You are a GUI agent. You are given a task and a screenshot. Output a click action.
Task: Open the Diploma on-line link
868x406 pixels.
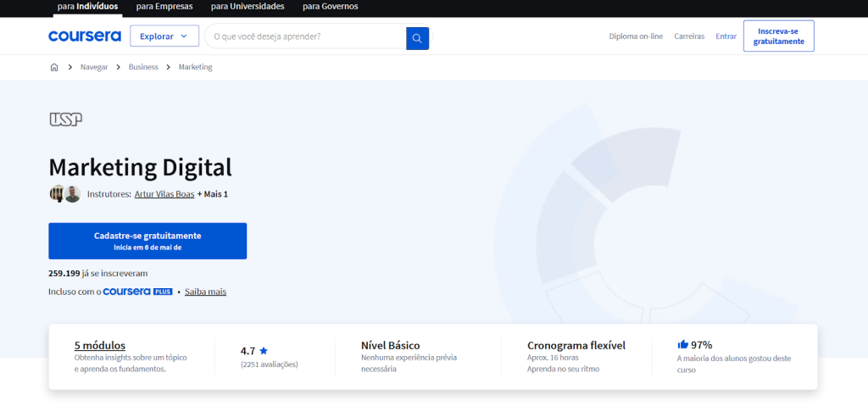click(636, 36)
